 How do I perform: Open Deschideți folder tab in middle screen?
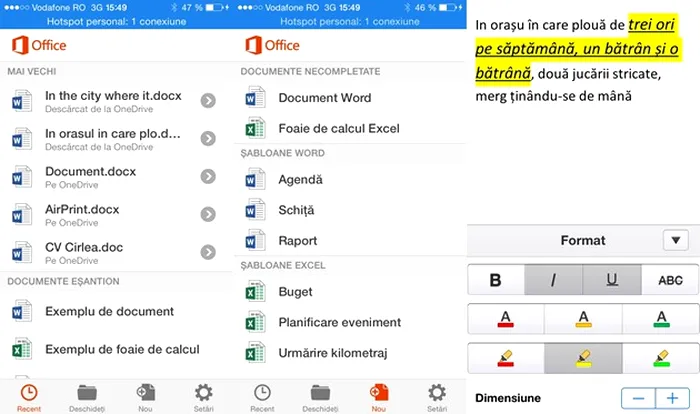321,397
